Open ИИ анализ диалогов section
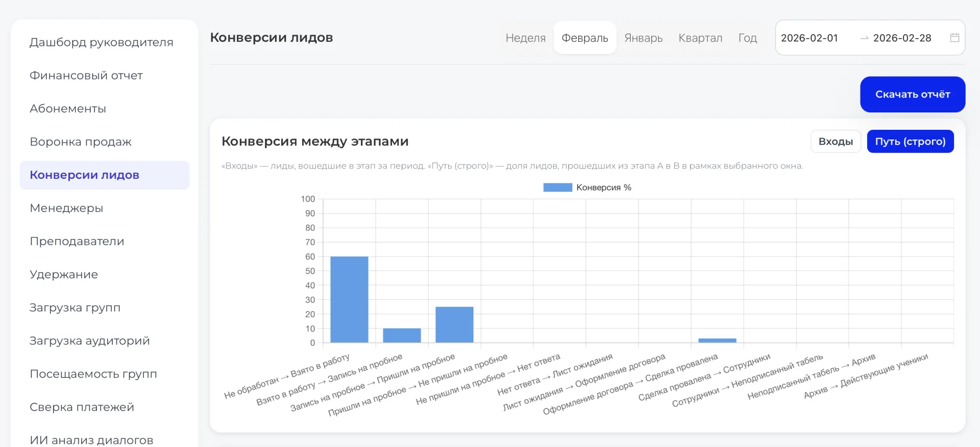 pyautogui.click(x=91, y=440)
